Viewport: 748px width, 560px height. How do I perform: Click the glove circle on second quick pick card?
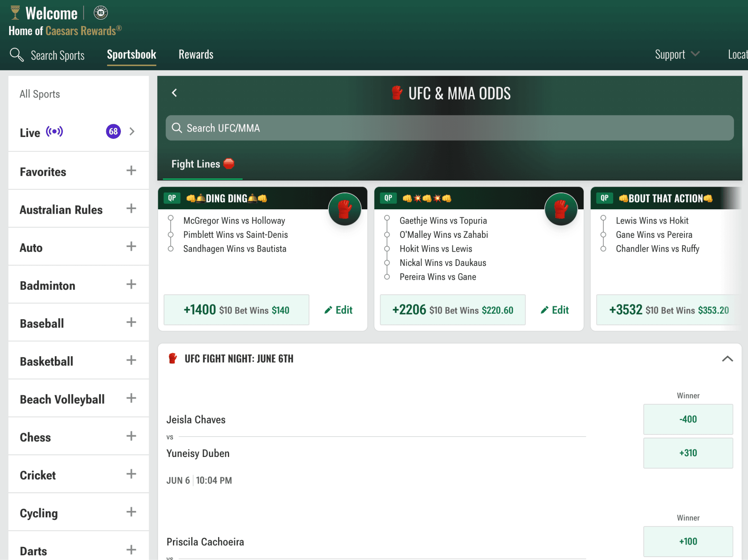click(561, 209)
